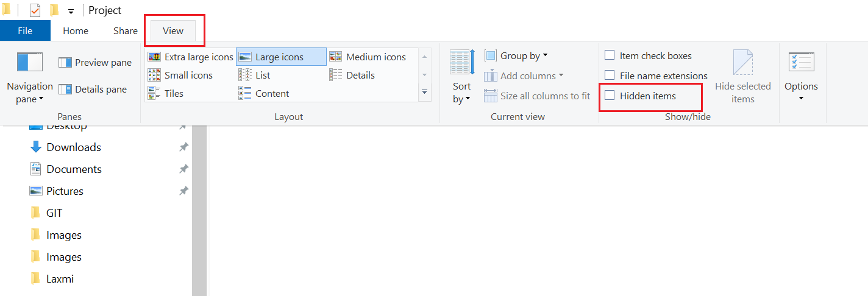Screen dimensions: 868x296
Task: Toggle the Preview pane
Action: click(x=95, y=63)
